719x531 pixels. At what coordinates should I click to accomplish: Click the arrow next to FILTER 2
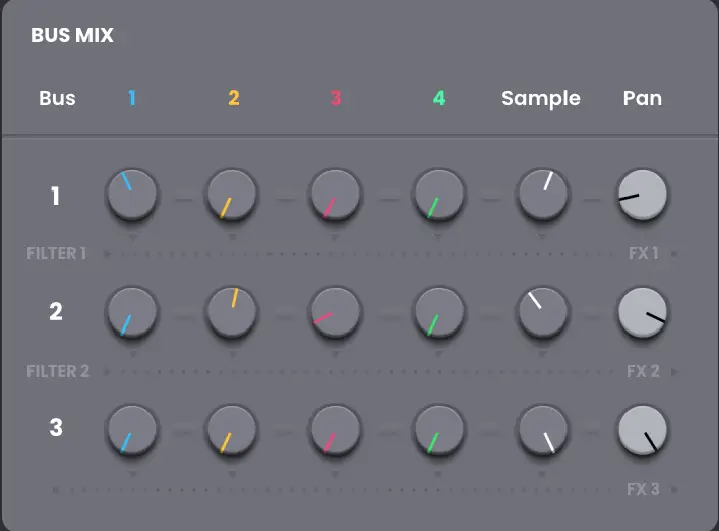coord(107,371)
